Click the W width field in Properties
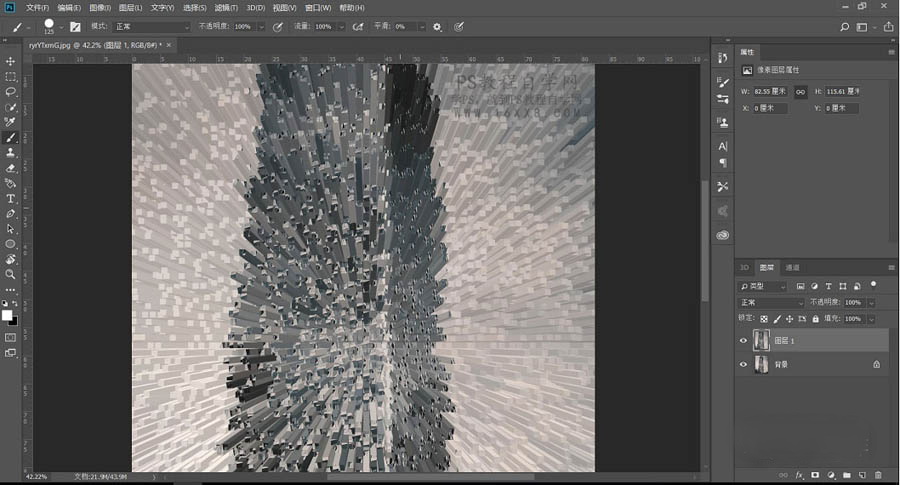Image resolution: width=900 pixels, height=485 pixels. 770,91
